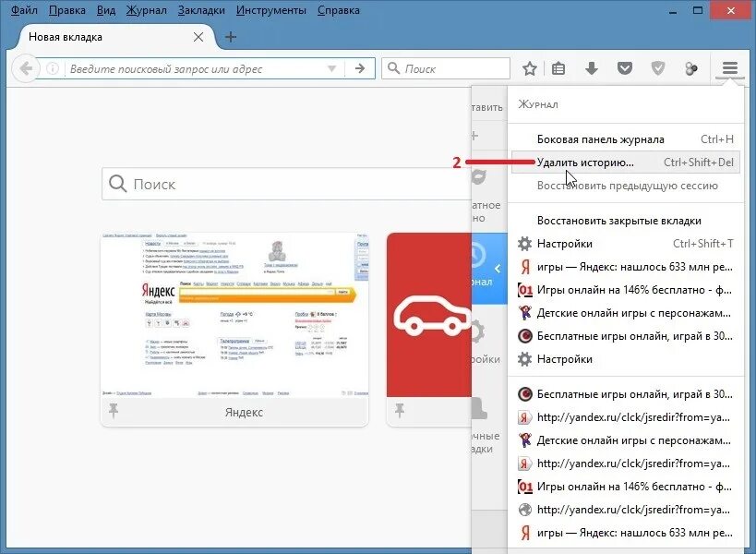Close the Новая вкладка tab
The width and height of the screenshot is (756, 554).
198,37
